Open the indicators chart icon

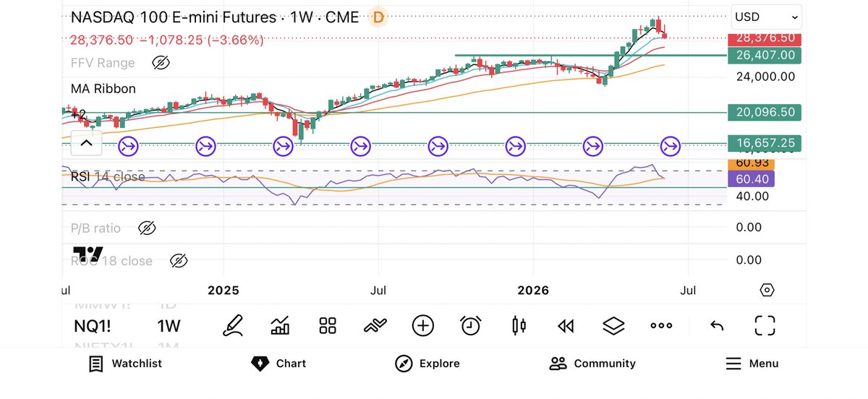[x=280, y=325]
